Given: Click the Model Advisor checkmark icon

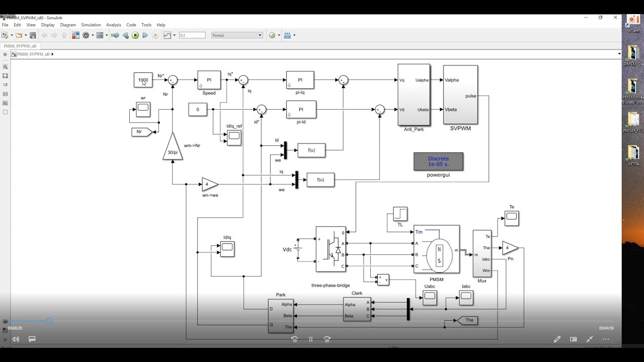Looking at the screenshot, I should (x=272, y=35).
